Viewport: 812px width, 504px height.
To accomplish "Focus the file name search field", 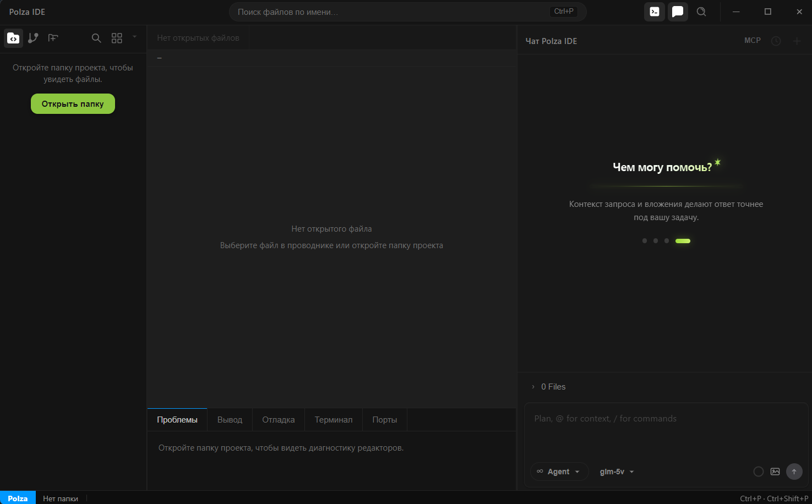I will (407, 12).
